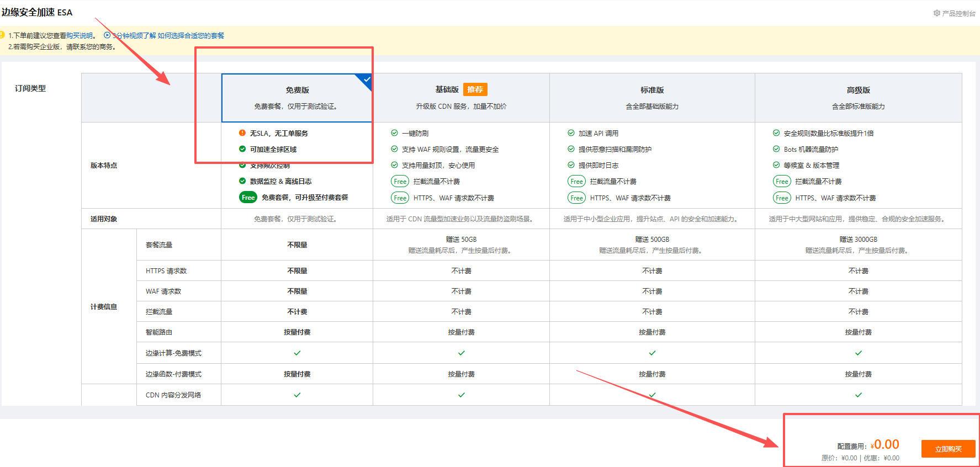Choose the 免费版 free plan card
This screenshot has height=467, width=980.
(296, 98)
